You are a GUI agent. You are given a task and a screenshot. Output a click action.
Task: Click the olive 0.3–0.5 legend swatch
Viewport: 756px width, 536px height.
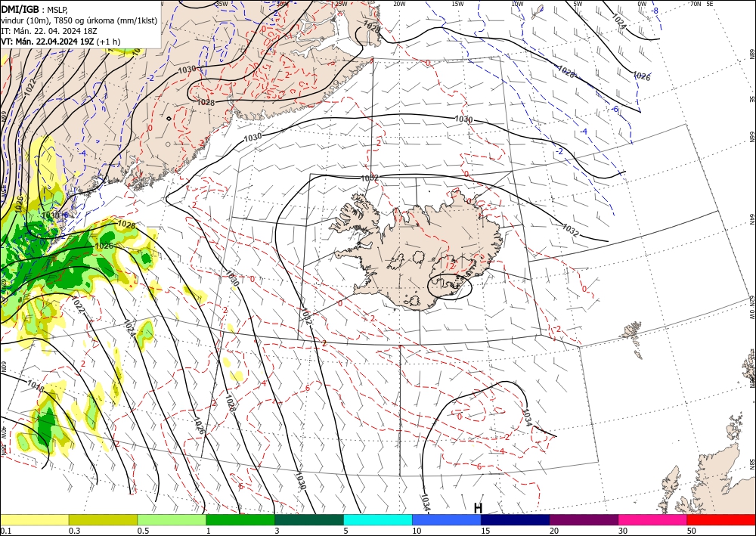coord(103,519)
